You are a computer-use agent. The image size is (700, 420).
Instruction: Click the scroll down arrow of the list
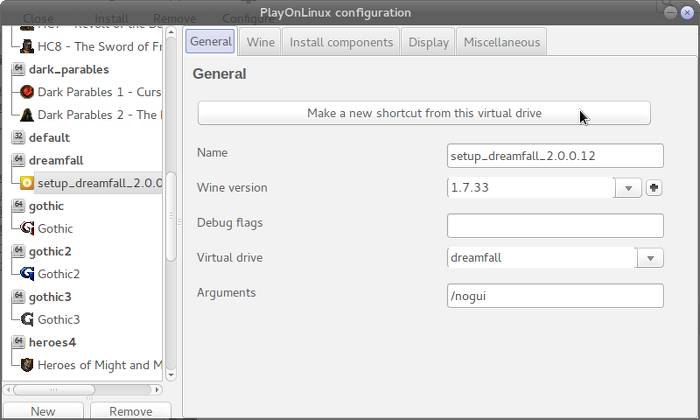tap(171, 375)
